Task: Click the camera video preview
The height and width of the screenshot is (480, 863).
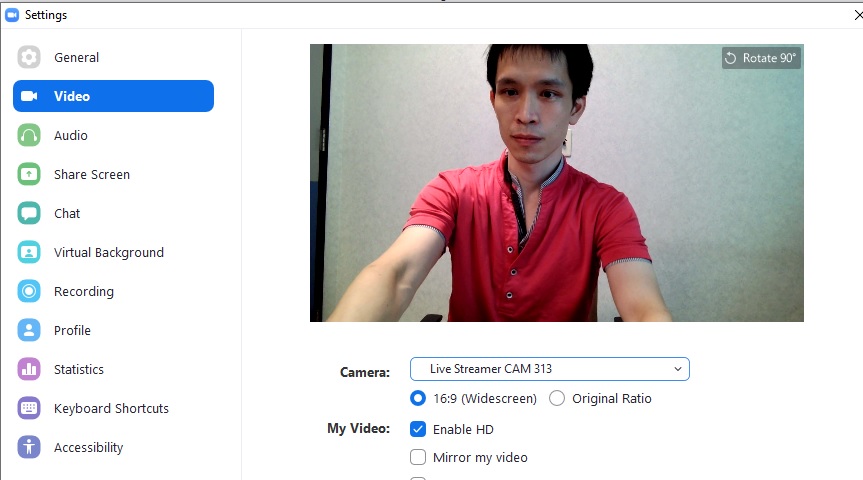Action: [x=556, y=183]
